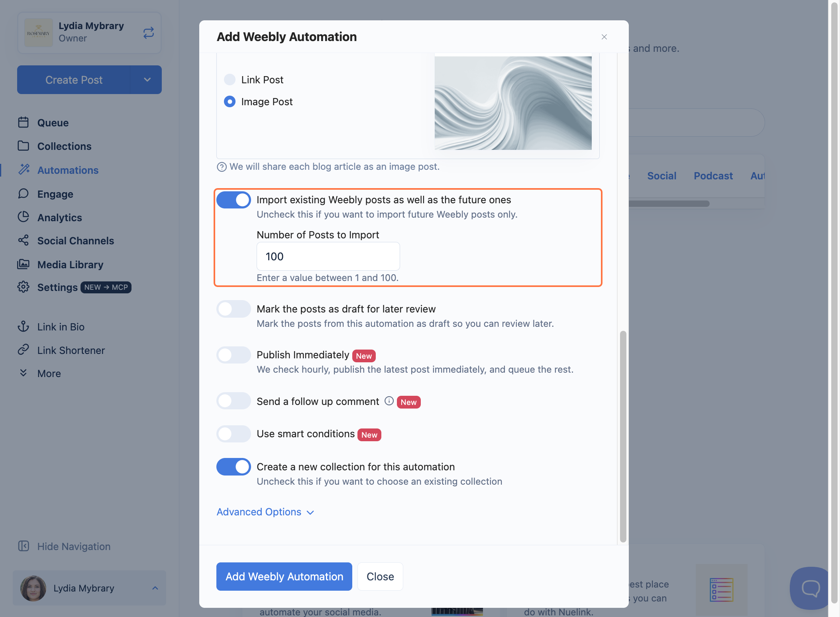
Task: Open the Media Library images icon
Action: [x=24, y=264]
